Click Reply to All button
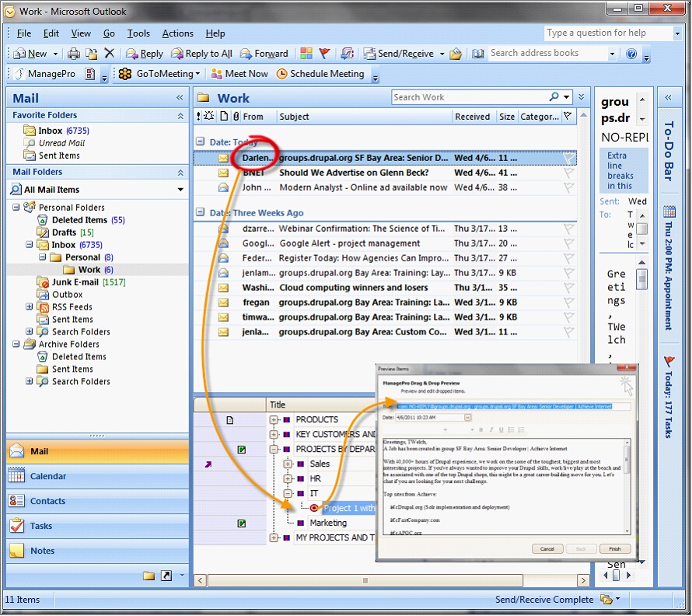The width and height of the screenshot is (692, 616). pyautogui.click(x=201, y=54)
